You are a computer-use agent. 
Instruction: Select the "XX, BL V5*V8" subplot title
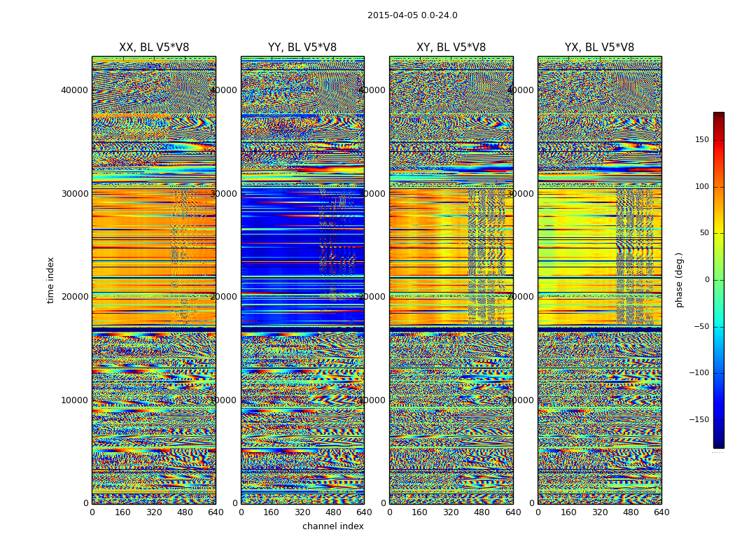pos(154,48)
